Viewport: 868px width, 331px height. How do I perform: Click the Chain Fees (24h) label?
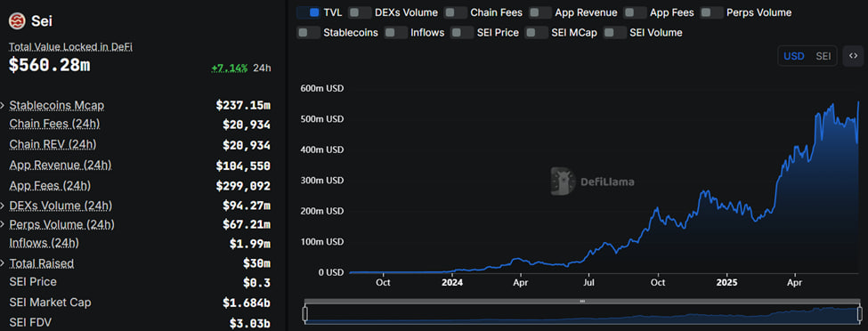click(x=54, y=124)
